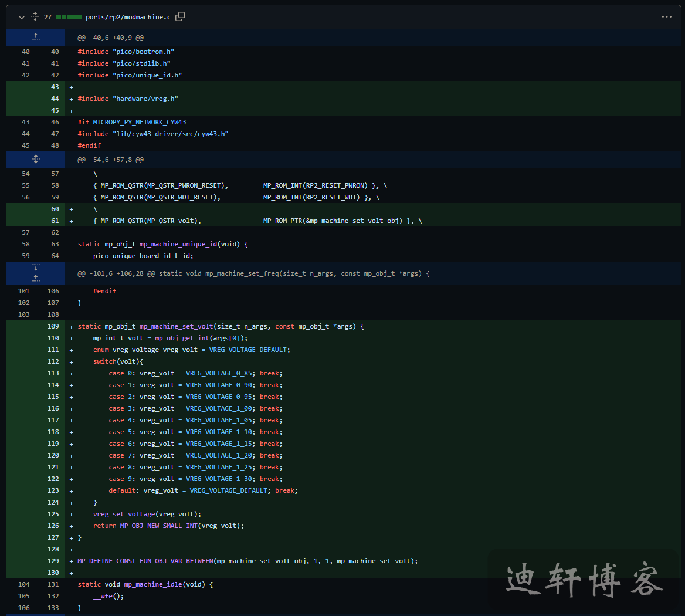Click the ports/rp2/modmachine.c file name link
Viewport: 685px width, 616px height.
(128, 17)
